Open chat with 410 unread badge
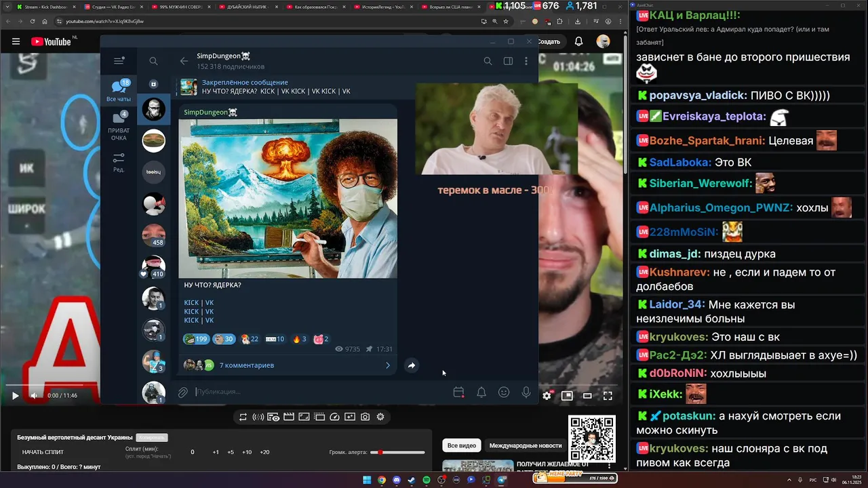The height and width of the screenshot is (488, 868). (x=154, y=266)
